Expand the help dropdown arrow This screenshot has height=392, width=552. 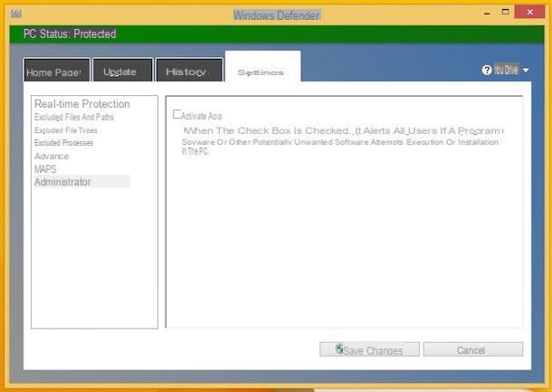(526, 71)
